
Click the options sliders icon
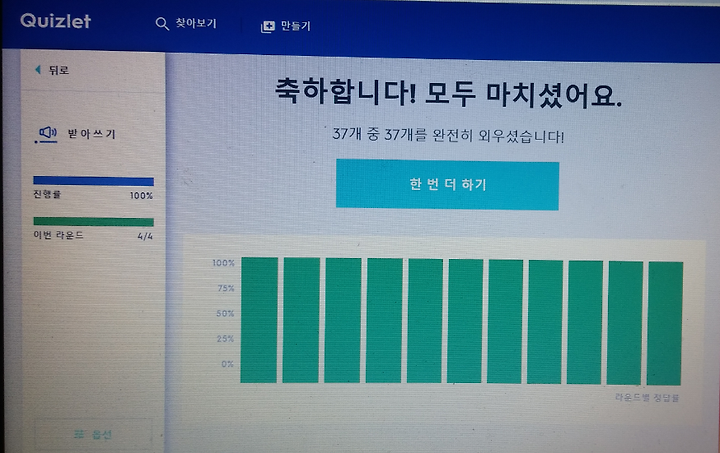[79, 434]
